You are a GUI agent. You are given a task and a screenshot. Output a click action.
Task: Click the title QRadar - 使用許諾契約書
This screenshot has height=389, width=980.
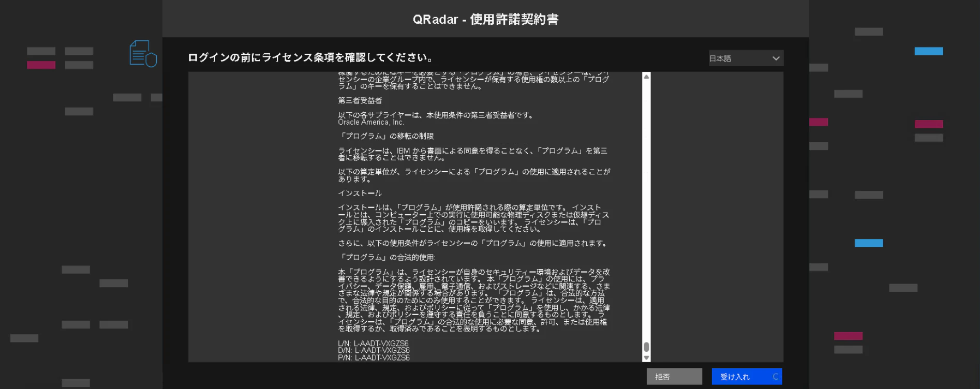pyautogui.click(x=485, y=19)
